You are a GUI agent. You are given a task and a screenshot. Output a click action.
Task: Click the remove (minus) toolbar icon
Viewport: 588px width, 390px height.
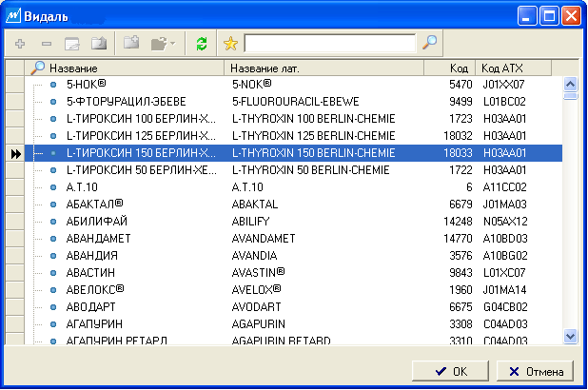point(47,44)
